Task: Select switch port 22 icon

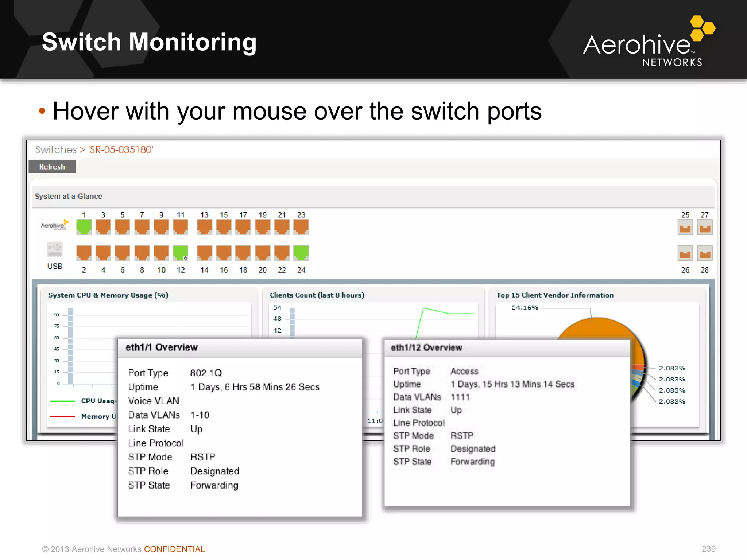Action: tap(282, 253)
